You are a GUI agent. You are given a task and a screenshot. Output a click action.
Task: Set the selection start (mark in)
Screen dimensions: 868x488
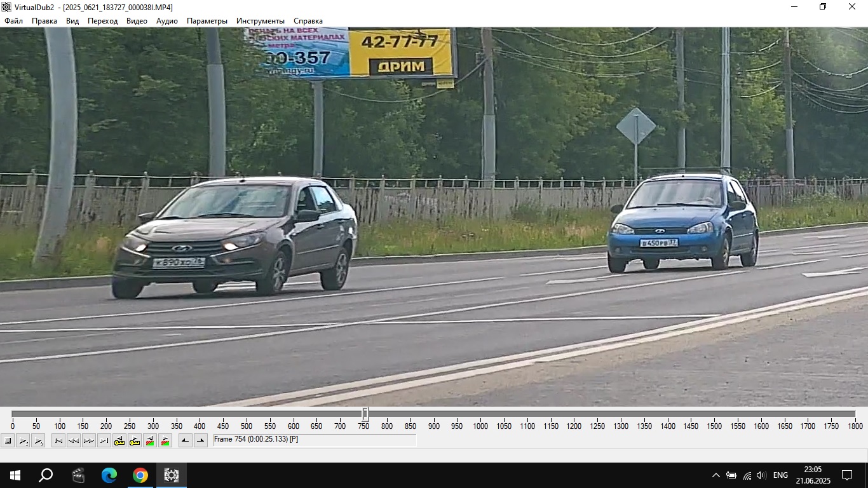coord(186,440)
